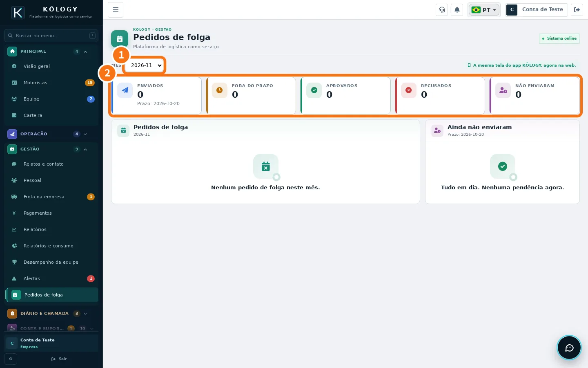Click Desempenho trophy icon
The height and width of the screenshot is (368, 588).
14,262
